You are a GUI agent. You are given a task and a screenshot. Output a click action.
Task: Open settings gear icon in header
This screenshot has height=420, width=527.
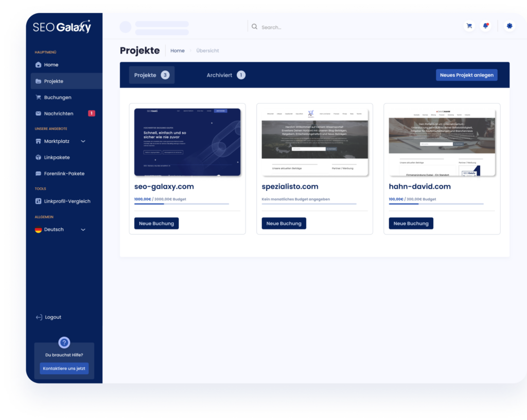point(510,26)
